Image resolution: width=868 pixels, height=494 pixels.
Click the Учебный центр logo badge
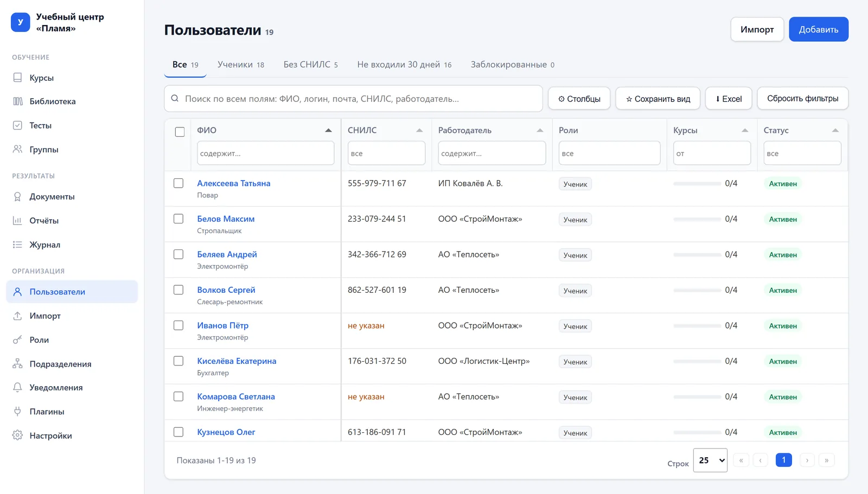(x=21, y=22)
